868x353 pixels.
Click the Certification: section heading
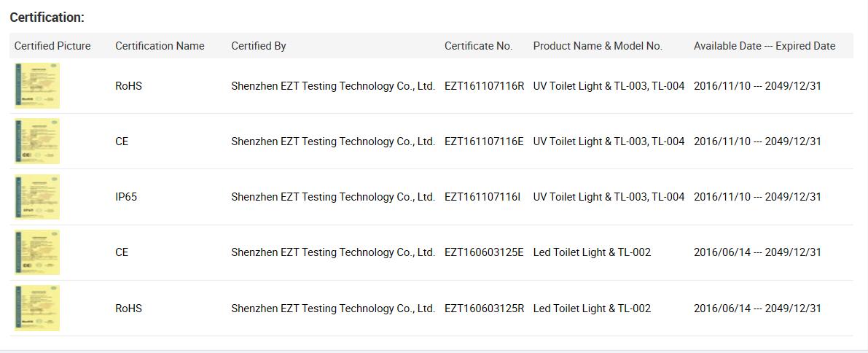click(47, 18)
